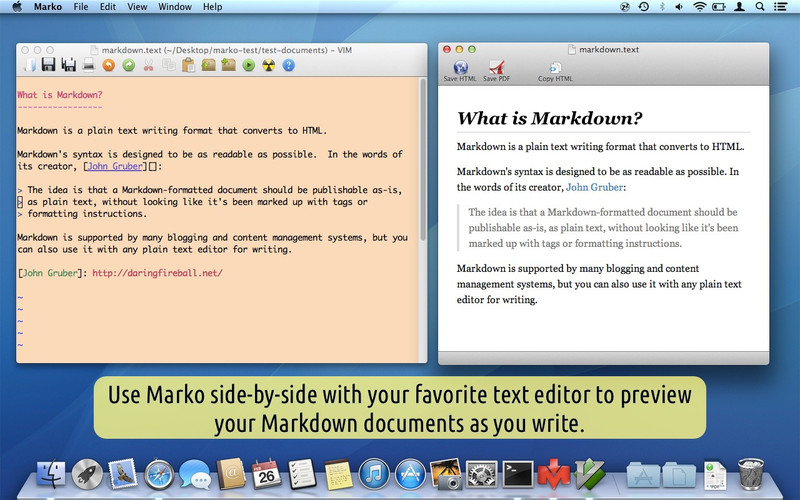
Task: Open Finder from the Dock
Action: (50, 474)
